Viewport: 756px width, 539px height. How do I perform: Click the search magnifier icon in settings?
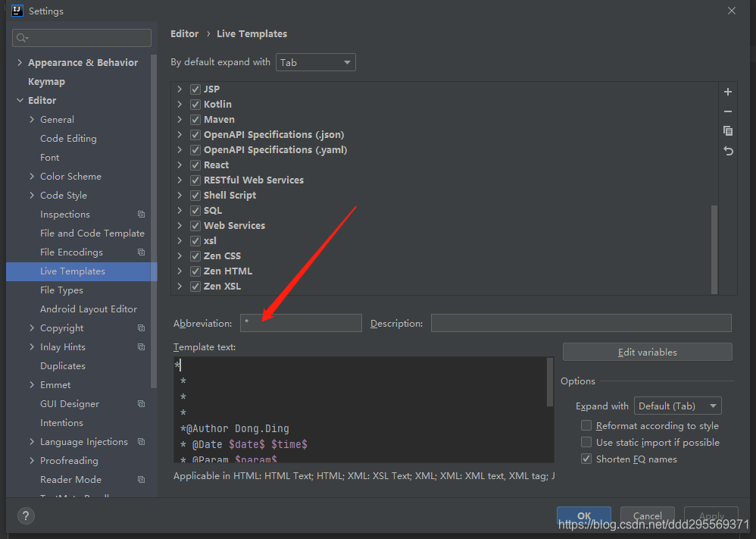22,38
